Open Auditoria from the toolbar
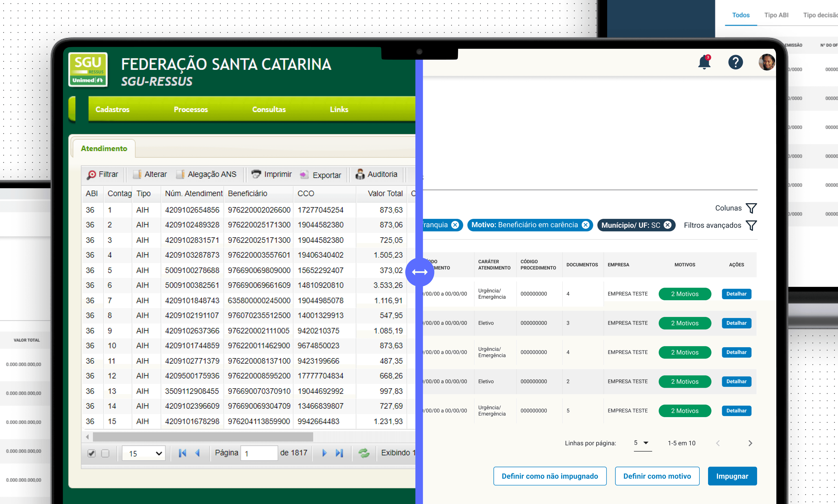Viewport: 838px width, 504px height. pos(376,174)
